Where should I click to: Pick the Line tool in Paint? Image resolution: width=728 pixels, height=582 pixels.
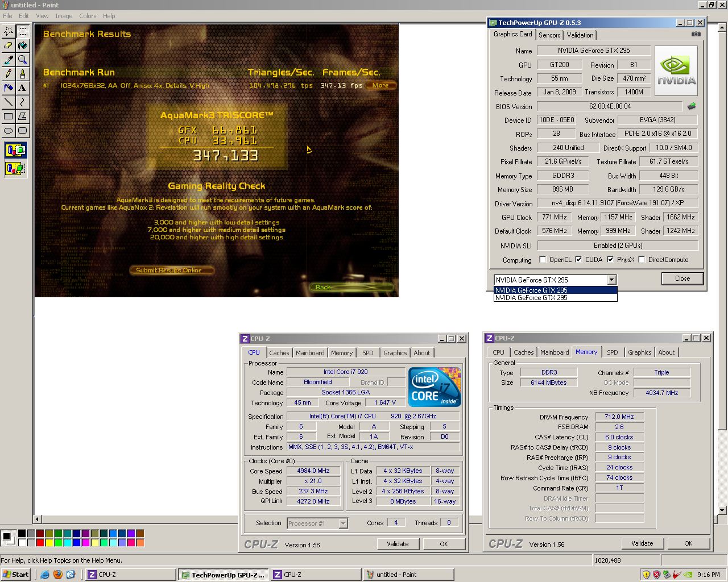click(x=9, y=102)
